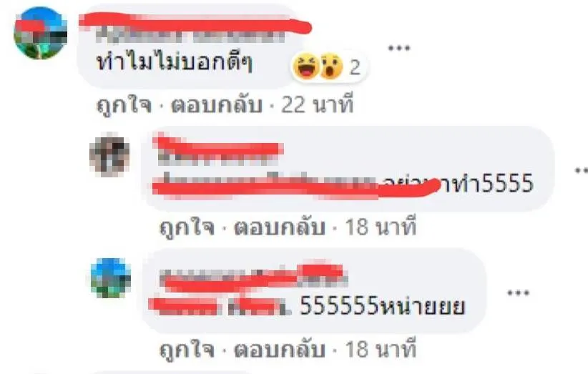Click ถูกใจ under the ทำไมไม่บอกดีๆ comment
The height and width of the screenshot is (374, 588).
click(x=124, y=104)
